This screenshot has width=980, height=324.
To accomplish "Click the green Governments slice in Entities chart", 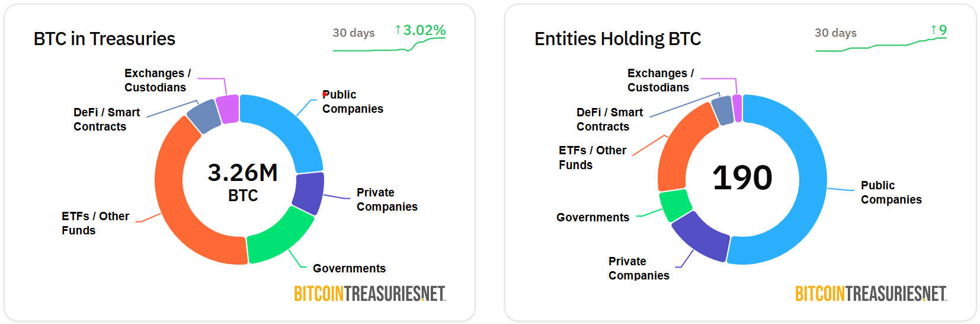I will click(x=675, y=205).
